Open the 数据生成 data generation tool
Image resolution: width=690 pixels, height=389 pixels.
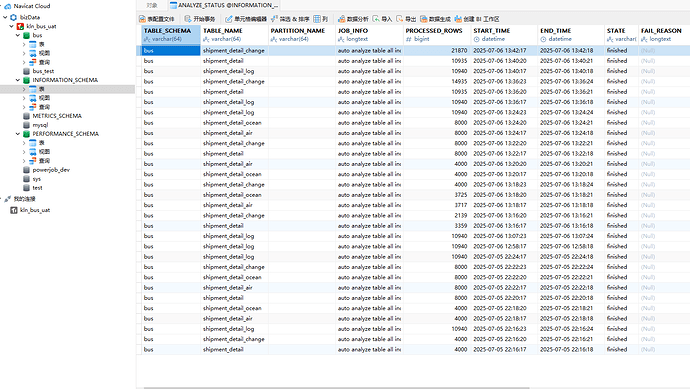click(x=435, y=19)
